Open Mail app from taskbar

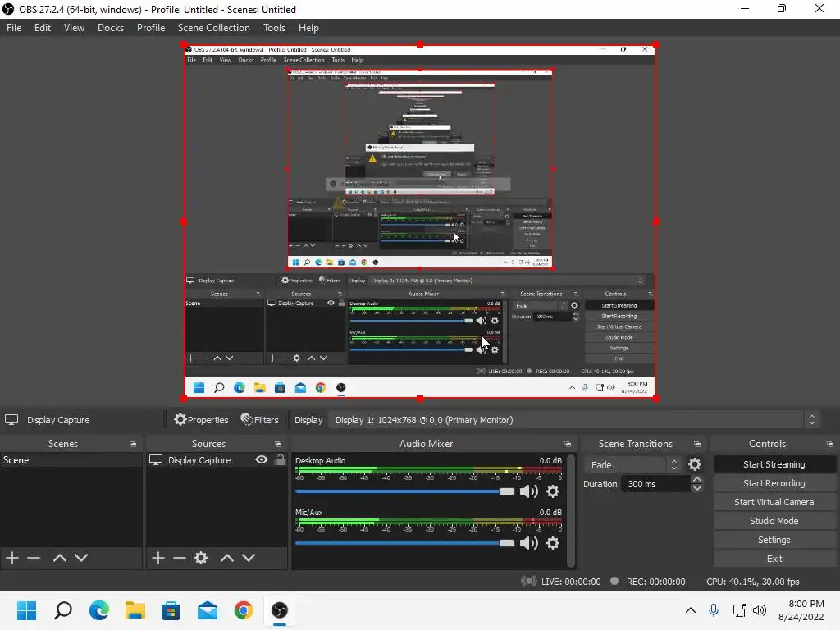(208, 610)
